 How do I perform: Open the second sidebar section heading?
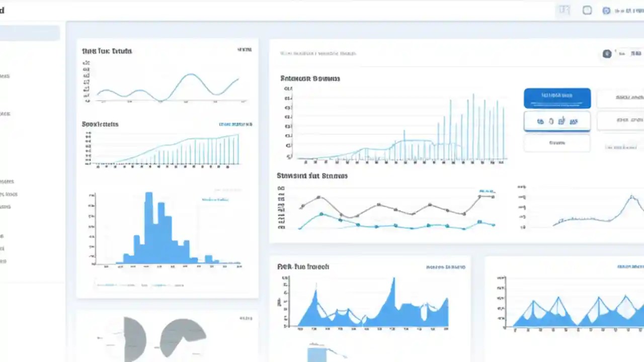coord(5,114)
